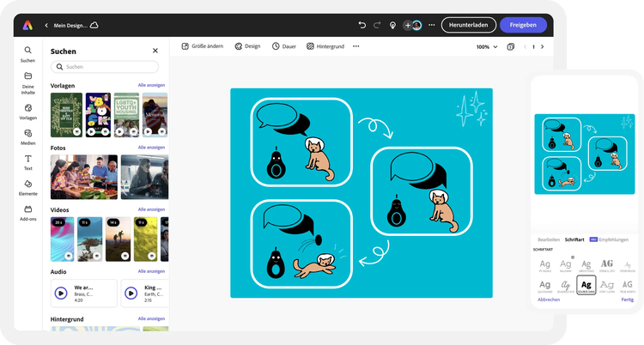Show all Audio via Alle anzeigen
The width and height of the screenshot is (644, 345).
(x=151, y=271)
